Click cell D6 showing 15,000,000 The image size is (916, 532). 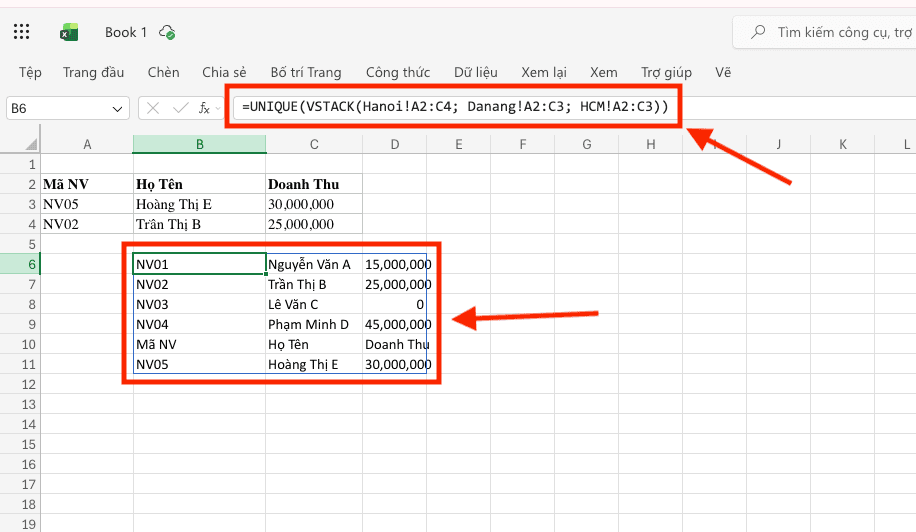point(395,265)
